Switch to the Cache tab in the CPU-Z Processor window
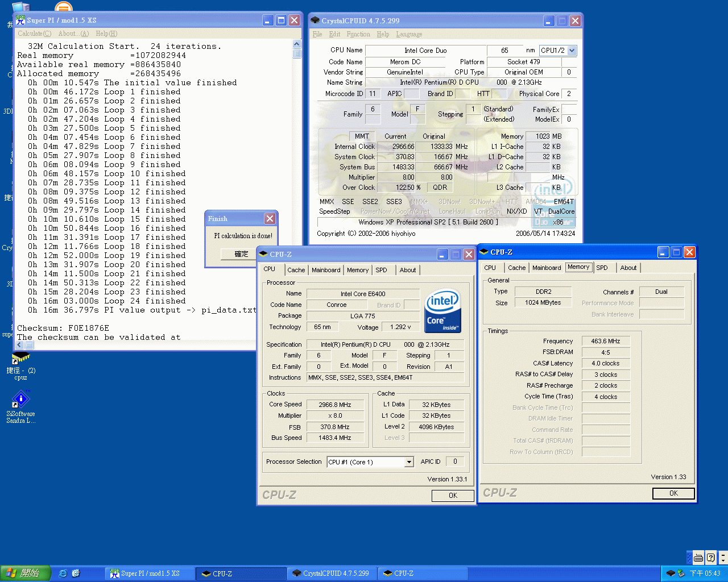The image size is (728, 582). pos(296,270)
